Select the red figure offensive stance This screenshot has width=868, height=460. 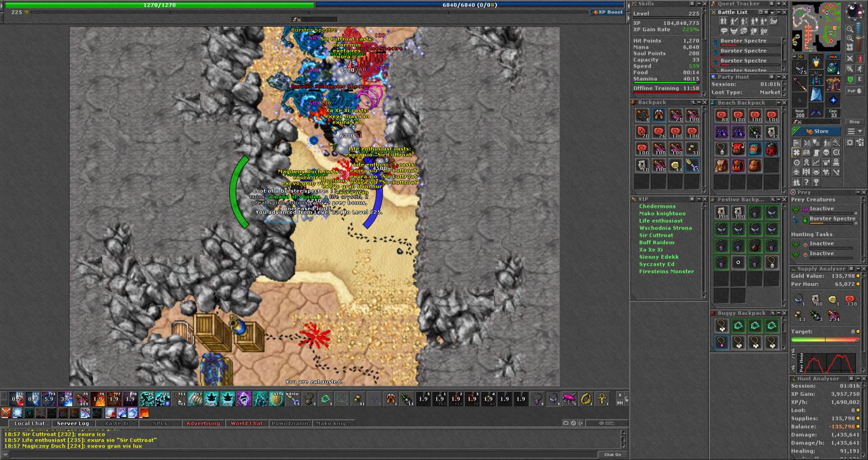pyautogui.click(x=860, y=58)
